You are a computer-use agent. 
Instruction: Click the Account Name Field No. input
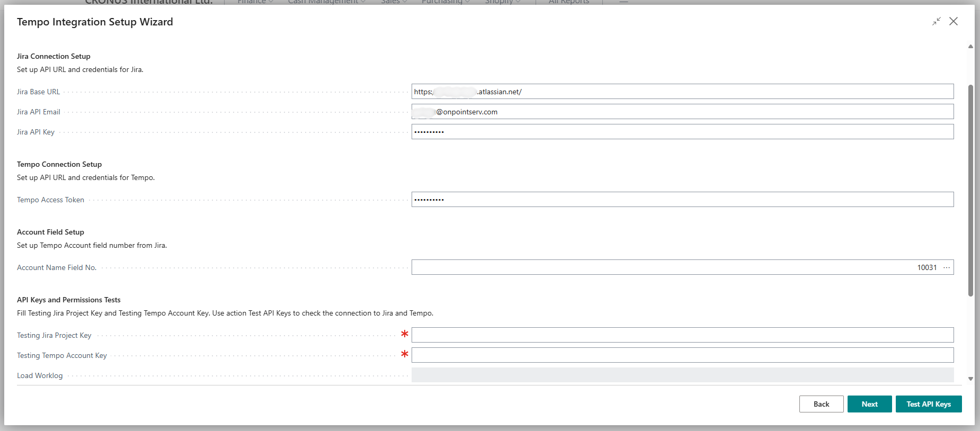tap(662, 267)
